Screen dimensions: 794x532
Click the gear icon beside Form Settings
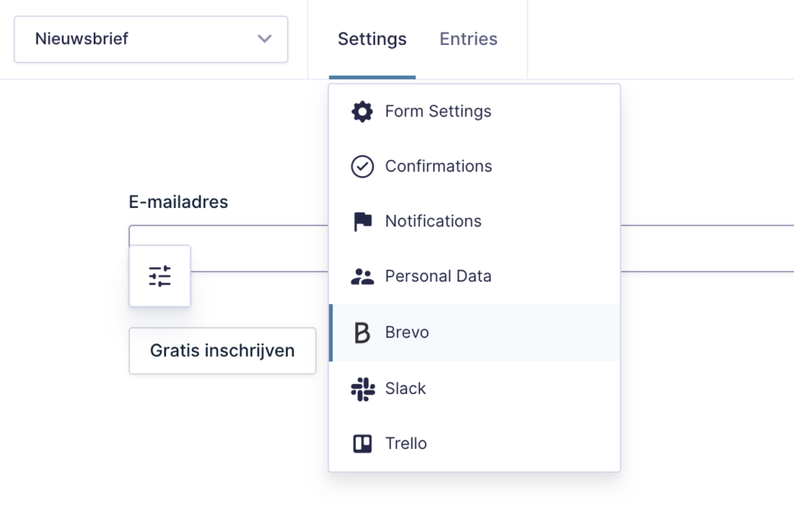(x=362, y=112)
